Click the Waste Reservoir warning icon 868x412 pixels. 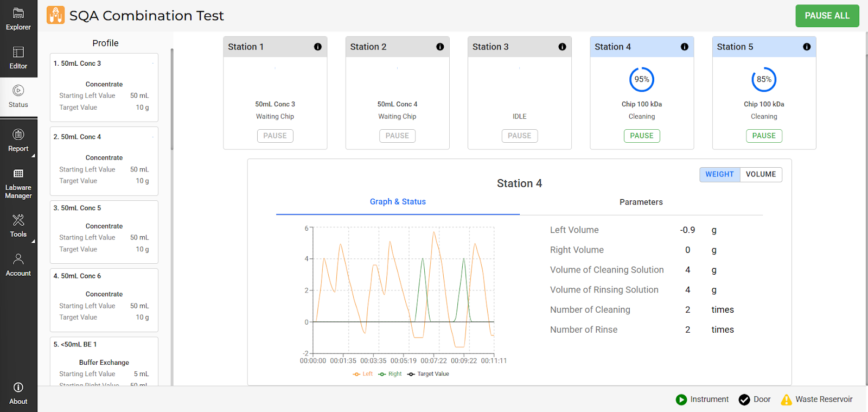[x=786, y=400]
